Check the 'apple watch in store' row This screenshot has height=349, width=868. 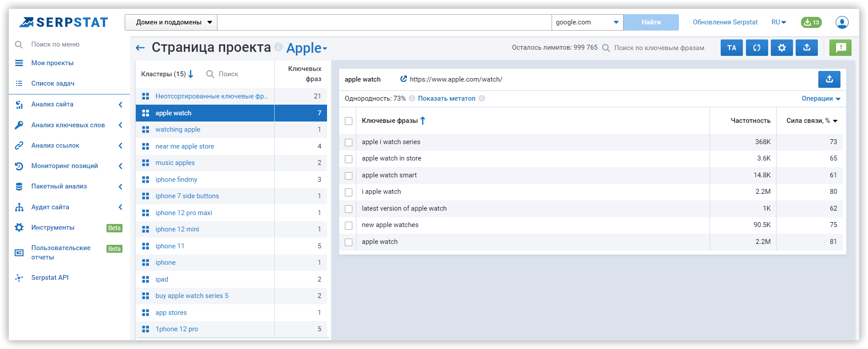pos(349,159)
